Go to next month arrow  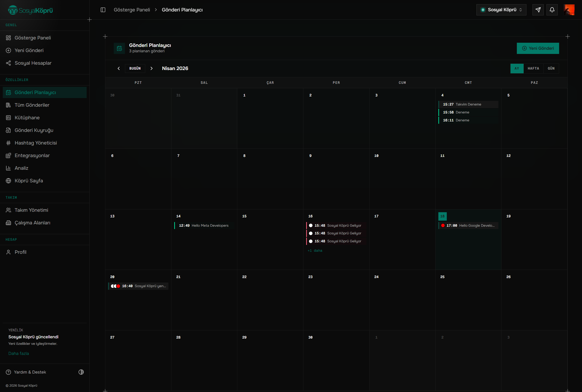pyautogui.click(x=151, y=68)
